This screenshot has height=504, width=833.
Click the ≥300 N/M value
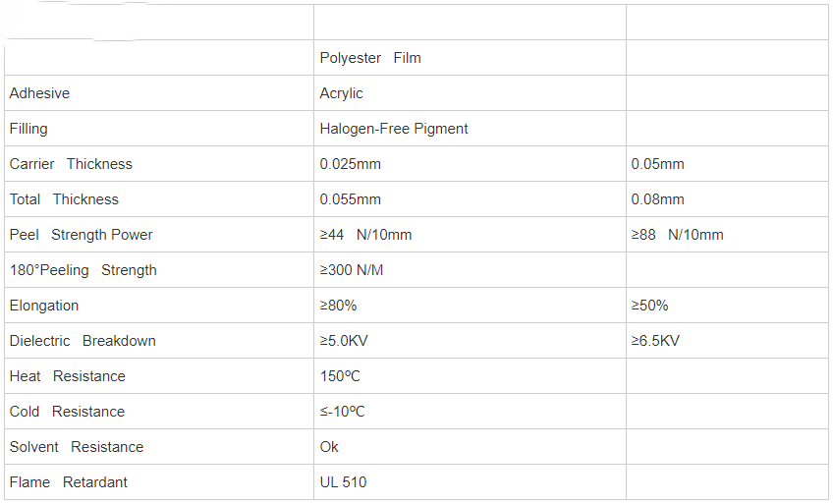[x=351, y=270]
